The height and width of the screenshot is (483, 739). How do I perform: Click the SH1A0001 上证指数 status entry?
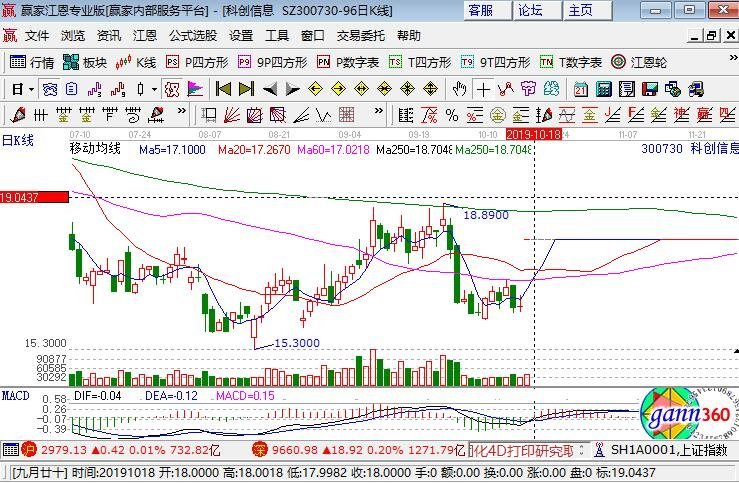pyautogui.click(x=669, y=450)
